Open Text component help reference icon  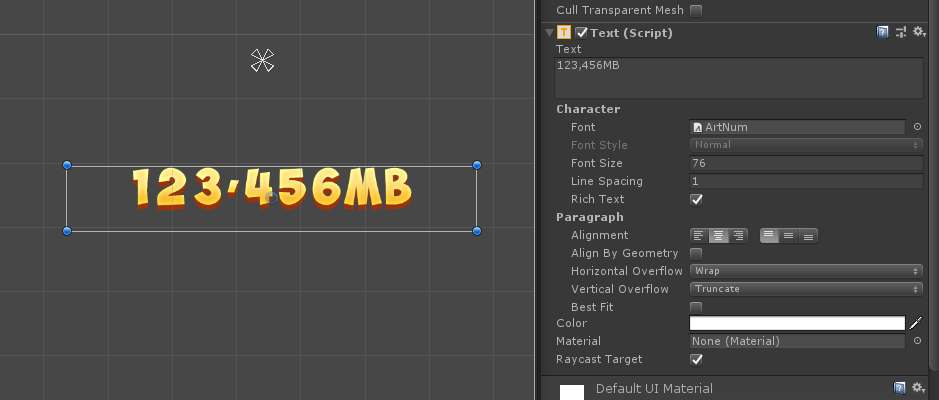pos(882,32)
